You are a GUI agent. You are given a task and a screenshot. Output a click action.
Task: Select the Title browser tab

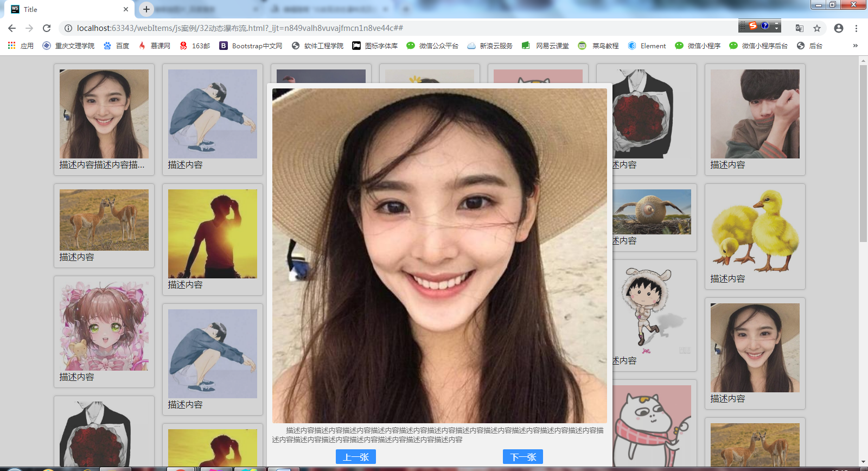click(x=69, y=9)
